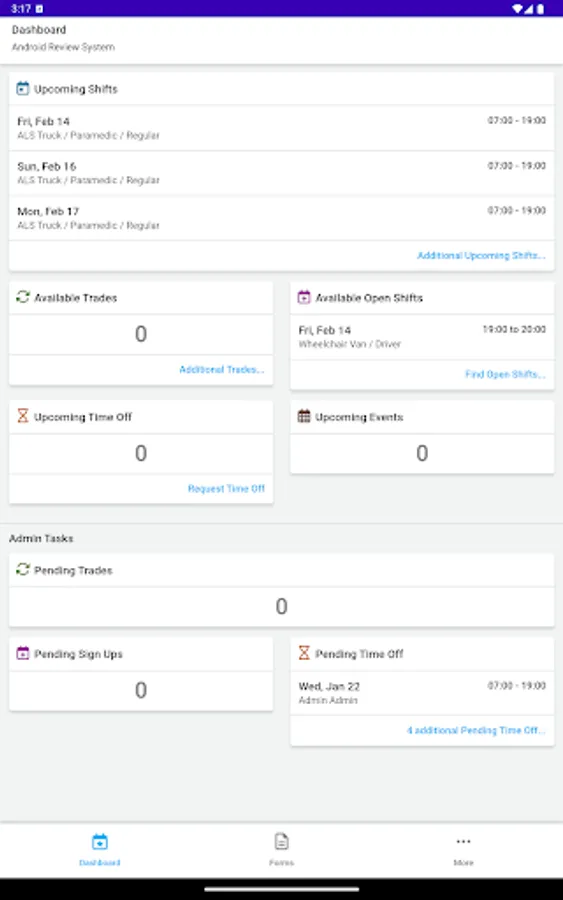Tap the Pending Trades arrows icon
The image size is (563, 900).
22,569
